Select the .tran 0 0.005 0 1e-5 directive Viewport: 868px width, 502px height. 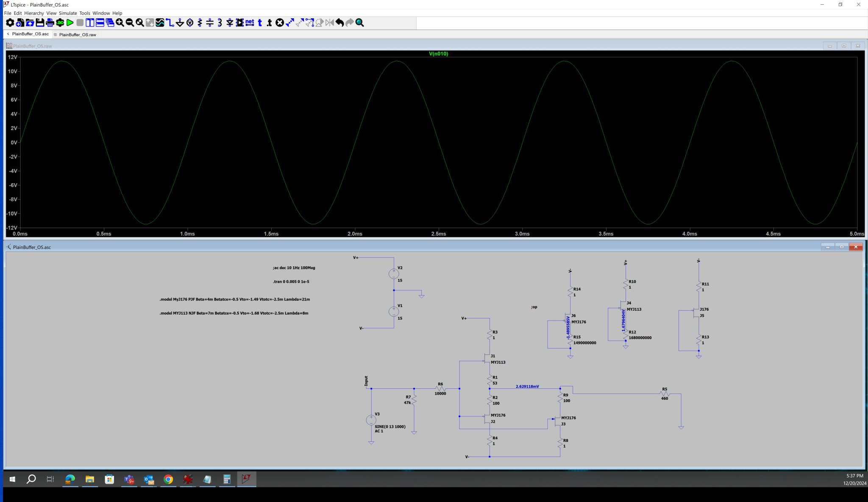coord(291,282)
